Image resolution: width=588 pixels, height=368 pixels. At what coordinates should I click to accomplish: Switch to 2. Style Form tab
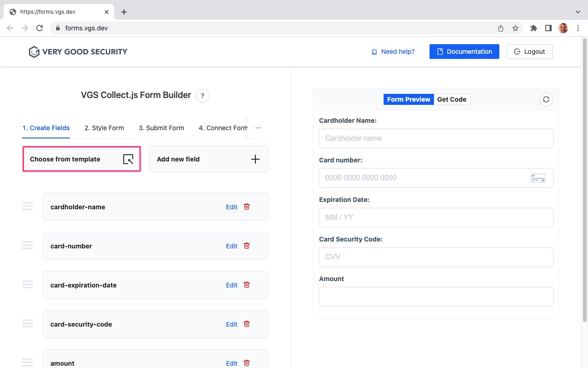click(104, 128)
